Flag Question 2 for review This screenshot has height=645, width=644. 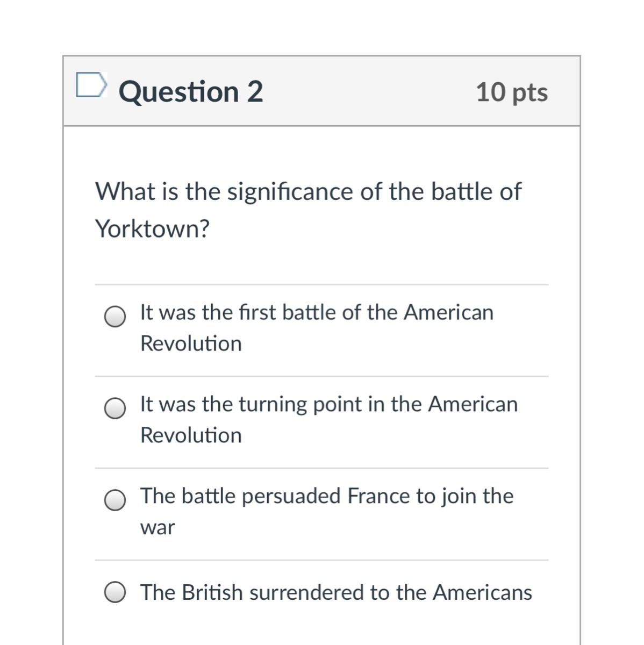click(90, 85)
